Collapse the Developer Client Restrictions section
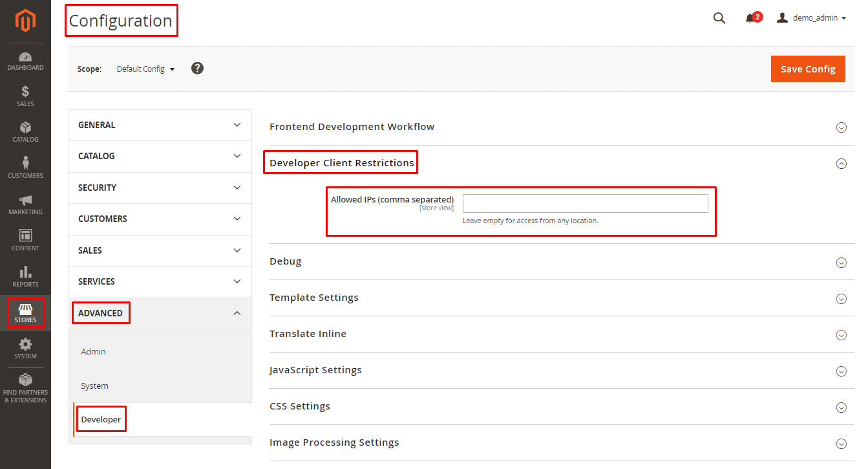The width and height of the screenshot is (868, 469). (x=841, y=164)
